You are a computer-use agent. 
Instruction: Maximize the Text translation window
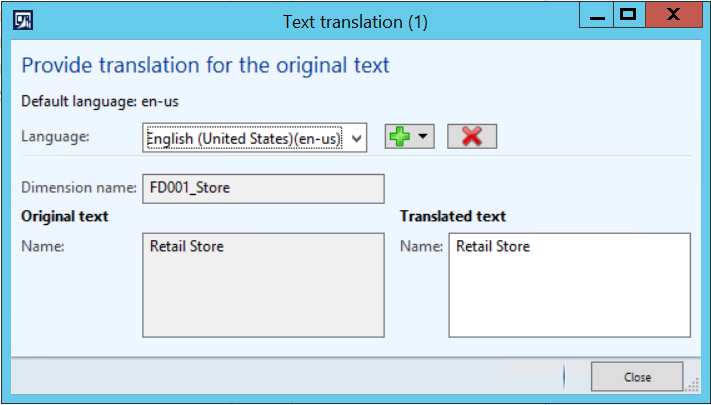628,15
